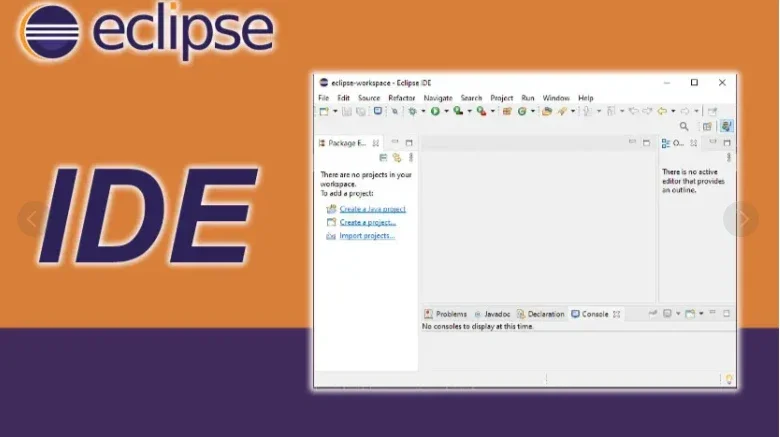Expand the Run icon dropdown arrow

(x=446, y=111)
